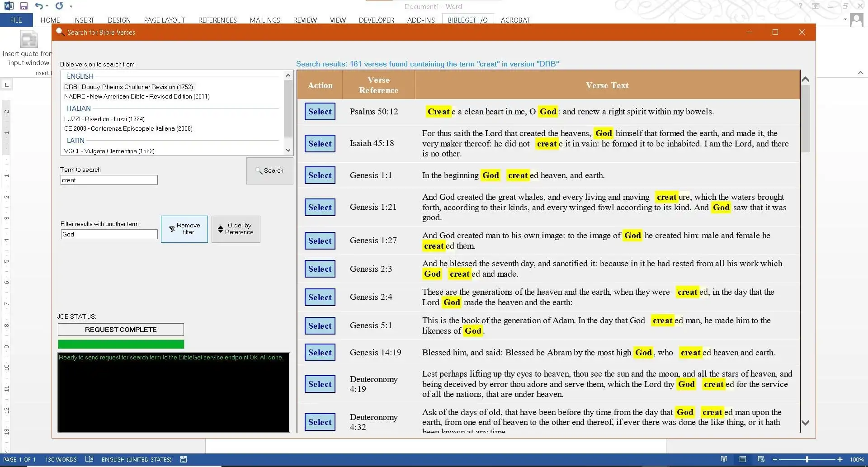Open the MAILINGS ribbon tab
868x467 pixels.
(x=265, y=20)
